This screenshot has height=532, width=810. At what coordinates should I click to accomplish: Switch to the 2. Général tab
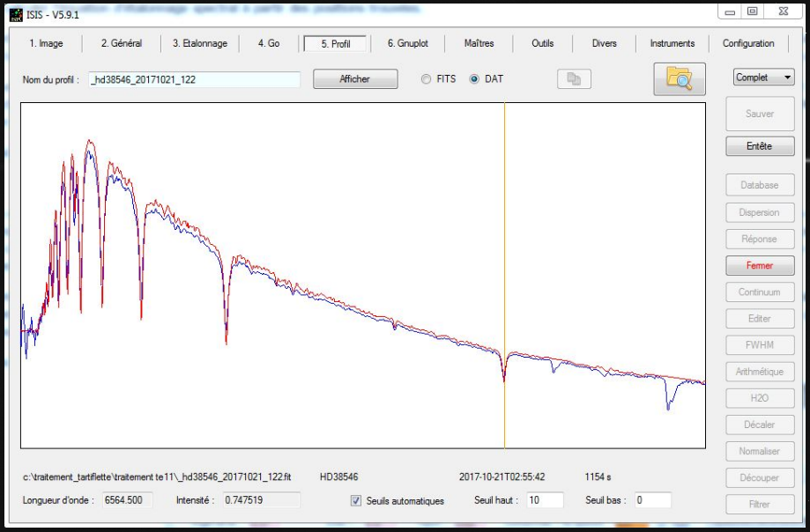point(122,43)
